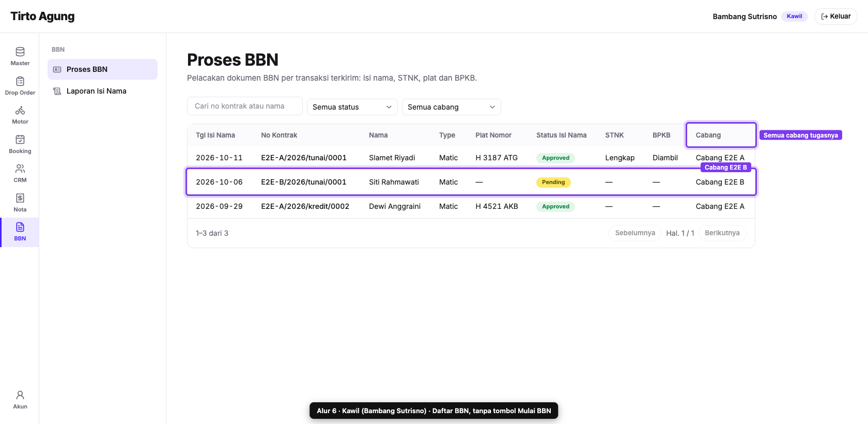Select the name Siti Rahmawati
This screenshot has height=424, width=868.
point(394,182)
